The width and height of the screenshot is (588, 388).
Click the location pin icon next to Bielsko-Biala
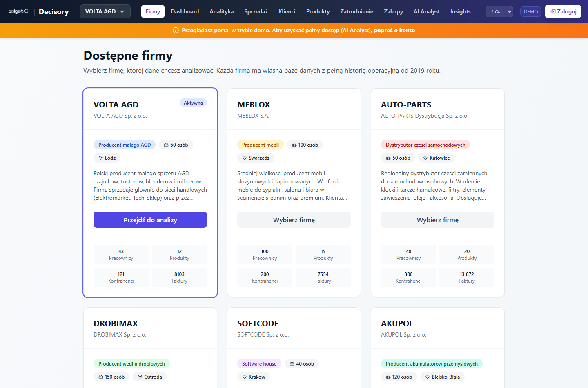[428, 377]
